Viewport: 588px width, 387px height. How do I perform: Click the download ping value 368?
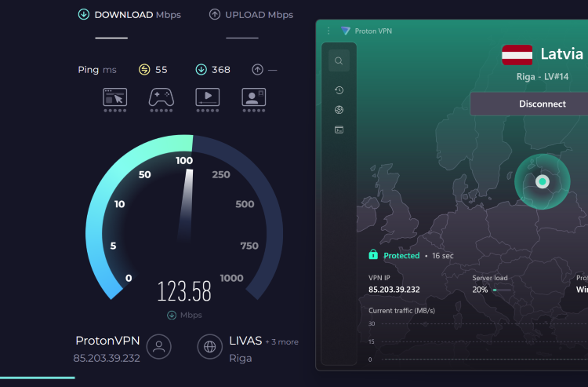pyautogui.click(x=221, y=70)
